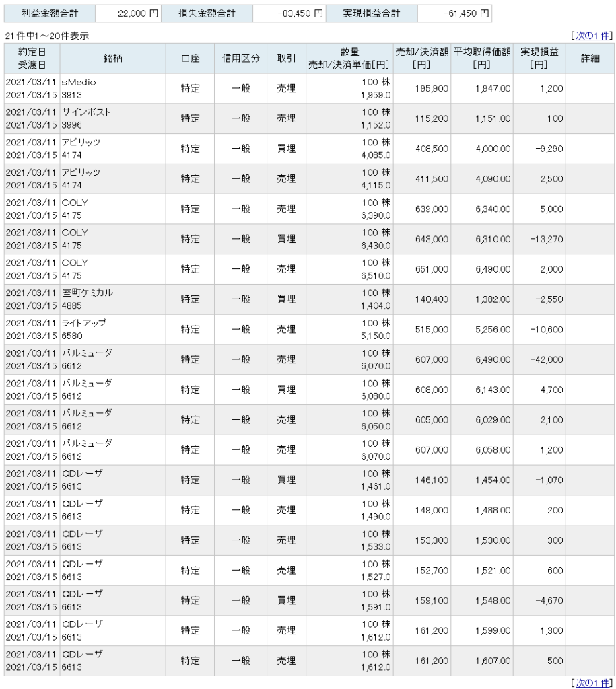This screenshot has height=689, width=616.
Task: Open the bottom 次の1件 next-page link
Action: [x=592, y=682]
